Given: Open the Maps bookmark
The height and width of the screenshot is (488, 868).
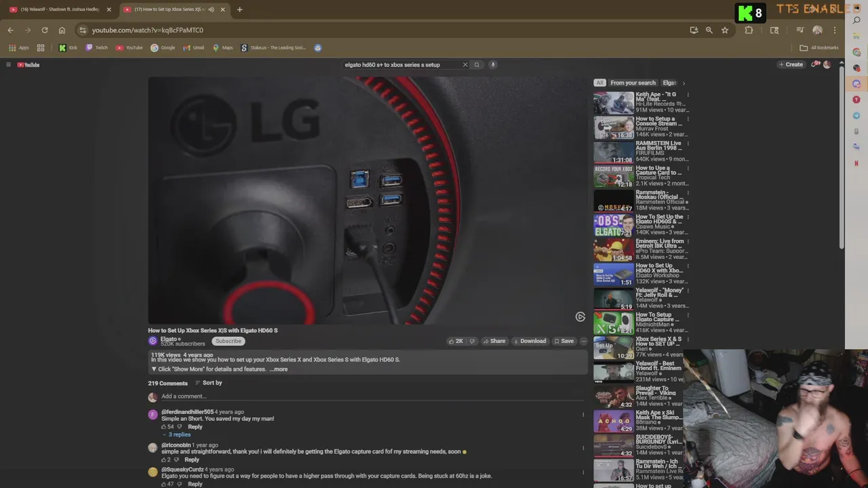Looking at the screenshot, I should tap(222, 47).
